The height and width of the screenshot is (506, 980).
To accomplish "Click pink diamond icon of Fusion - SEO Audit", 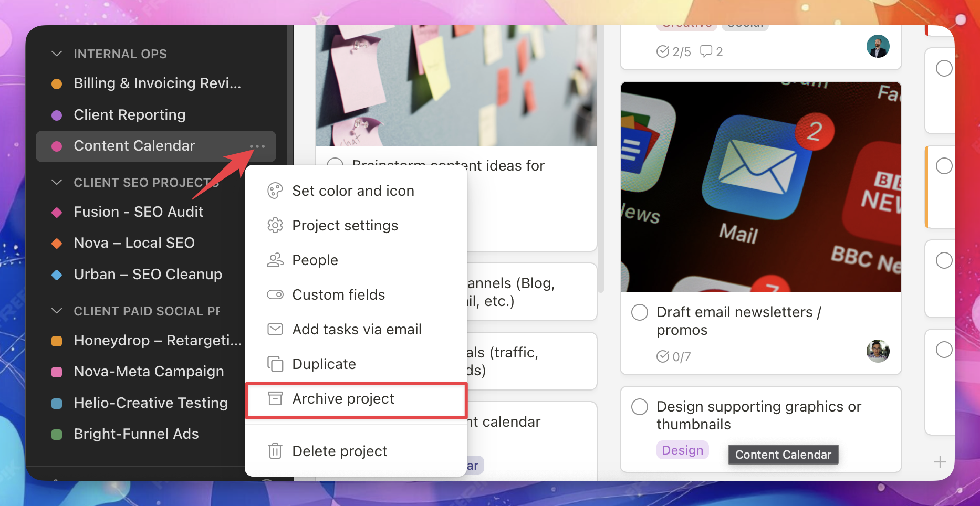I will (57, 212).
